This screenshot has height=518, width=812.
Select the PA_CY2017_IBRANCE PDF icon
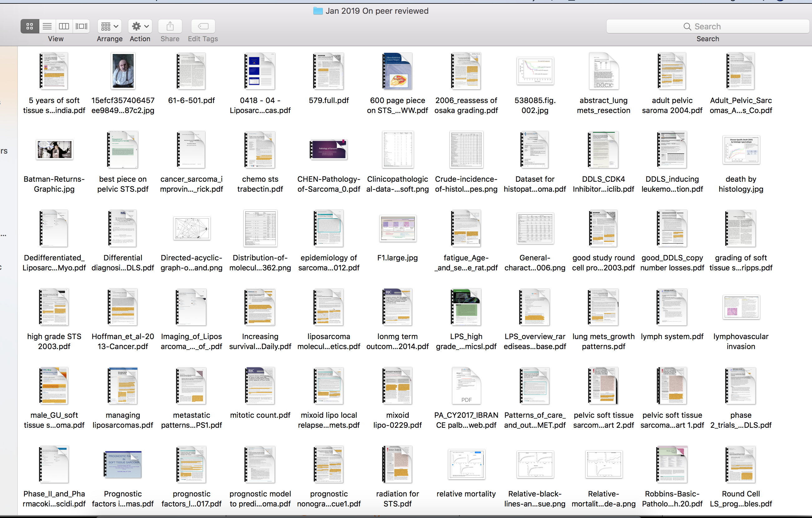[x=466, y=386]
